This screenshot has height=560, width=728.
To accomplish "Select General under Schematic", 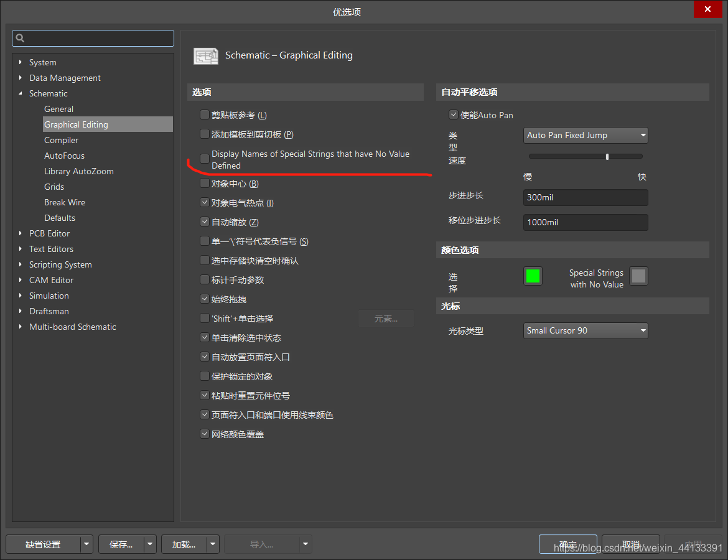I will pyautogui.click(x=59, y=109).
